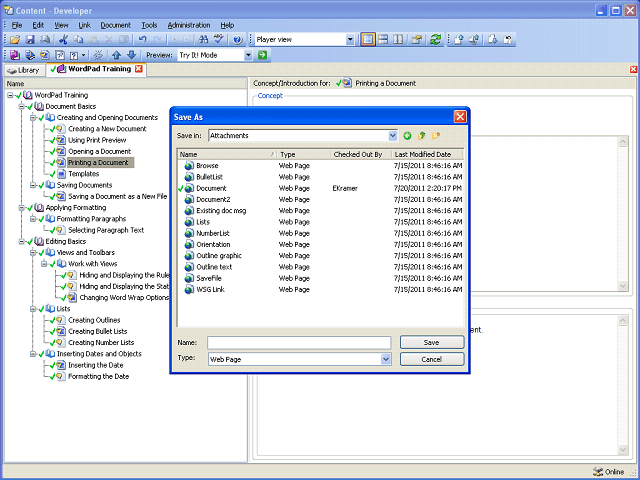Click the lower text box scroll up arrow
This screenshot has height=480, width=640.
tap(622, 321)
